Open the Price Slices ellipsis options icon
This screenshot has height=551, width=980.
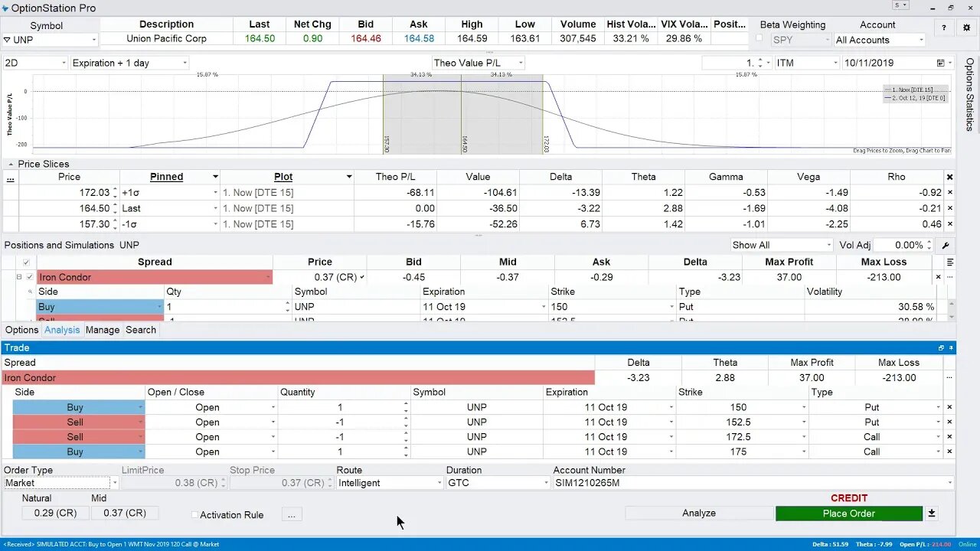click(x=10, y=179)
